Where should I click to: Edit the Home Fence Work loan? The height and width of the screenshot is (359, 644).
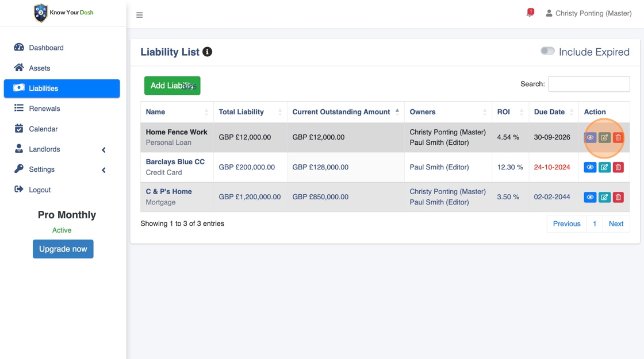point(604,138)
